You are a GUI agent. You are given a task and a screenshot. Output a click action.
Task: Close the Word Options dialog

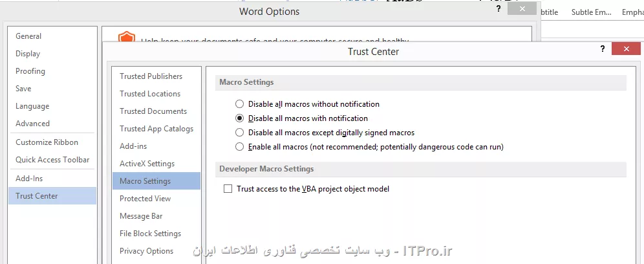[x=522, y=8]
